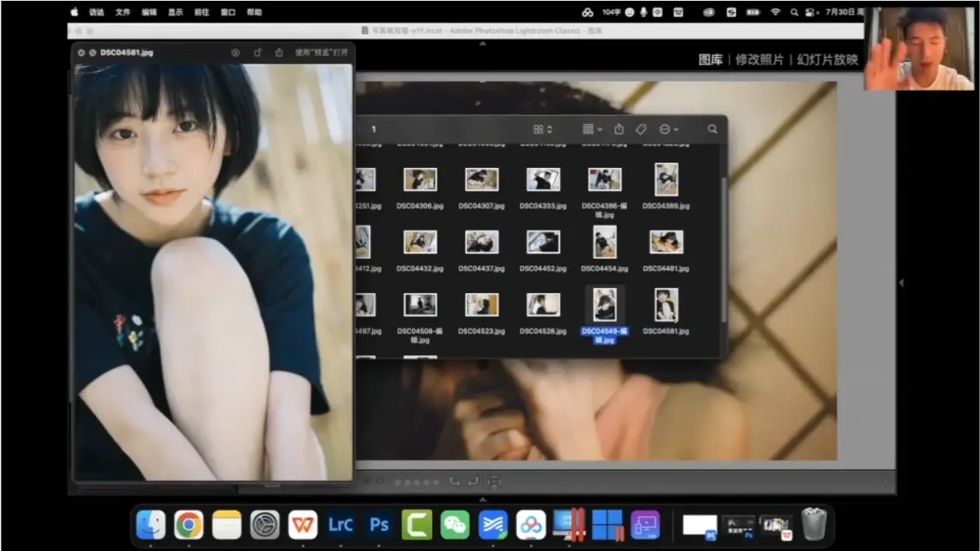Select the DSC04581.jpg thumbnail in Finder

point(666,305)
